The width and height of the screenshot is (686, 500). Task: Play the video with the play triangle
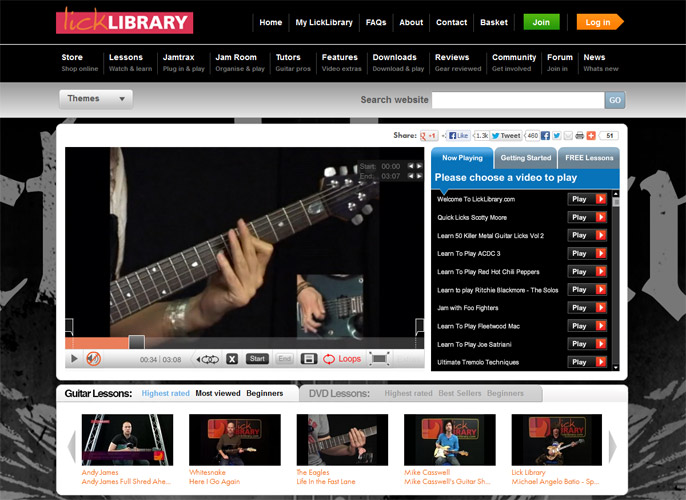click(74, 359)
